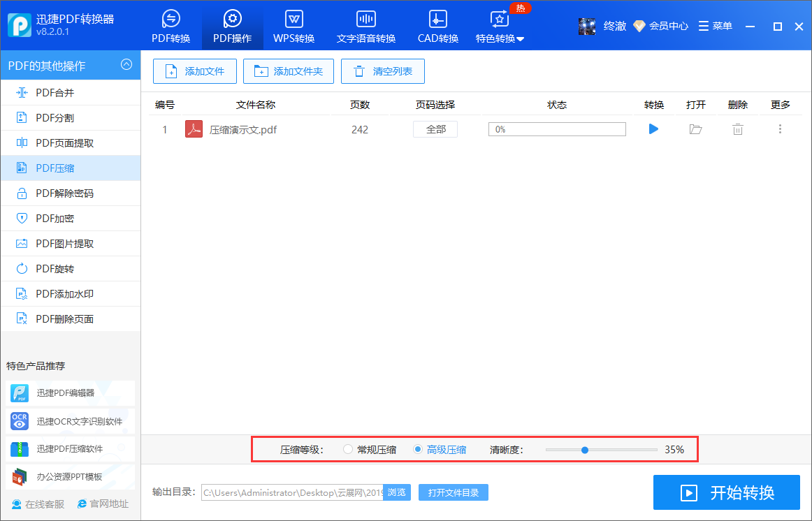Click 添加文件 to add files

(x=194, y=71)
